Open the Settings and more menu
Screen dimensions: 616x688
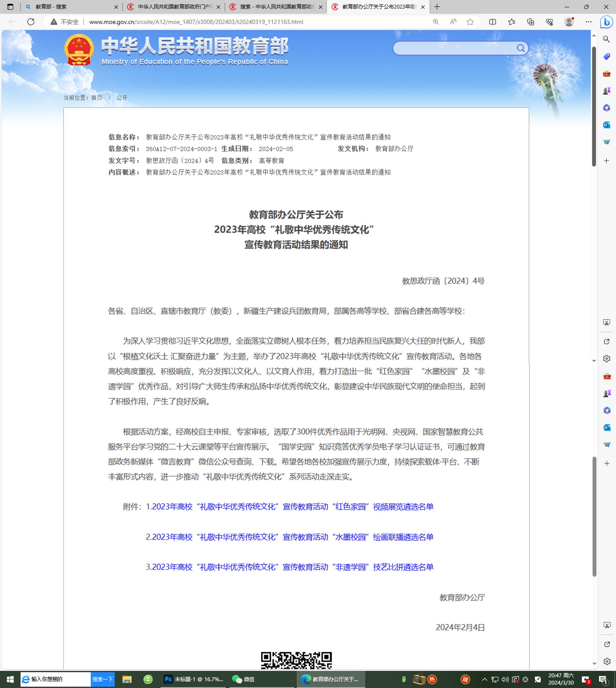[588, 22]
